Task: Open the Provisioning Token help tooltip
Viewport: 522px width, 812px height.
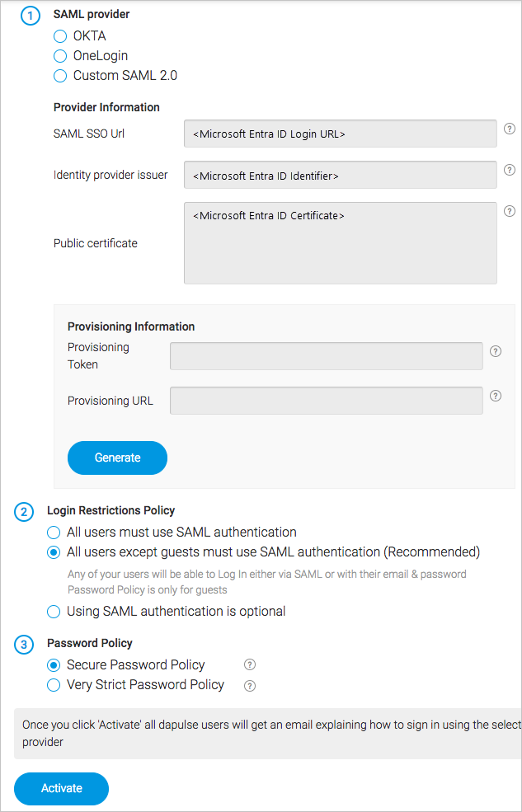Action: pos(495,351)
